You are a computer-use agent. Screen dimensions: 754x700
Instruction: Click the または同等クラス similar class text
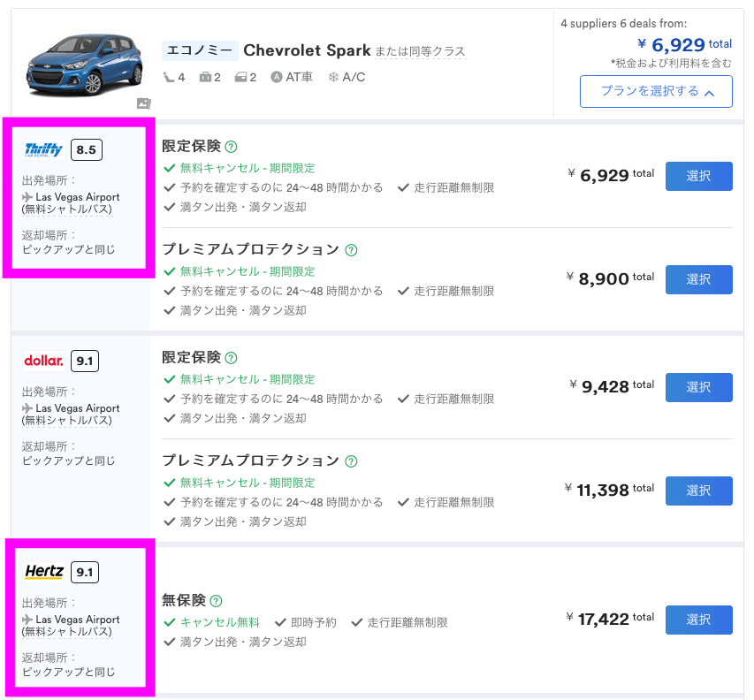tap(419, 51)
